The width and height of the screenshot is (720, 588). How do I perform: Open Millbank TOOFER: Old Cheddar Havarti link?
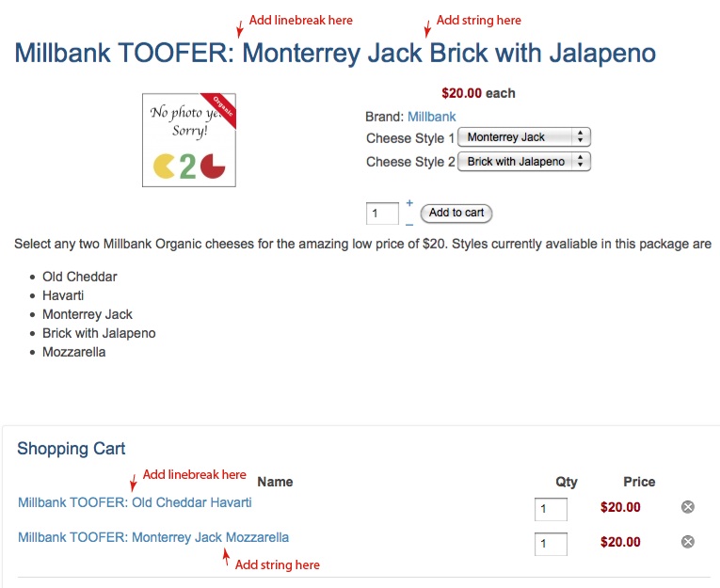click(135, 502)
